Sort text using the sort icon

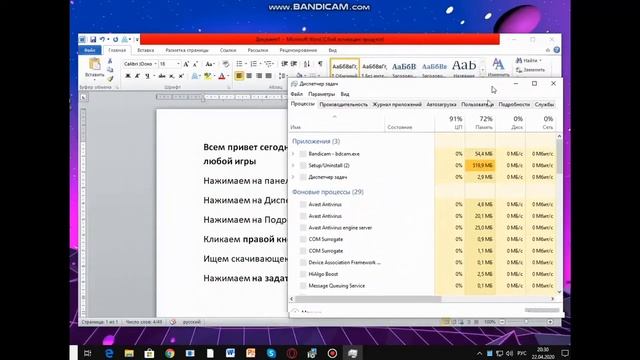tap(307, 64)
